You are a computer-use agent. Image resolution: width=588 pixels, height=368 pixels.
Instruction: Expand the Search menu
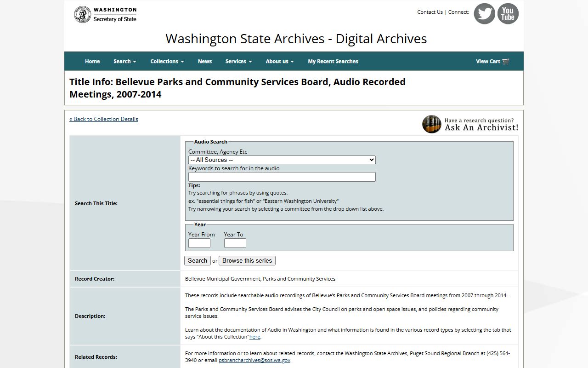(125, 61)
